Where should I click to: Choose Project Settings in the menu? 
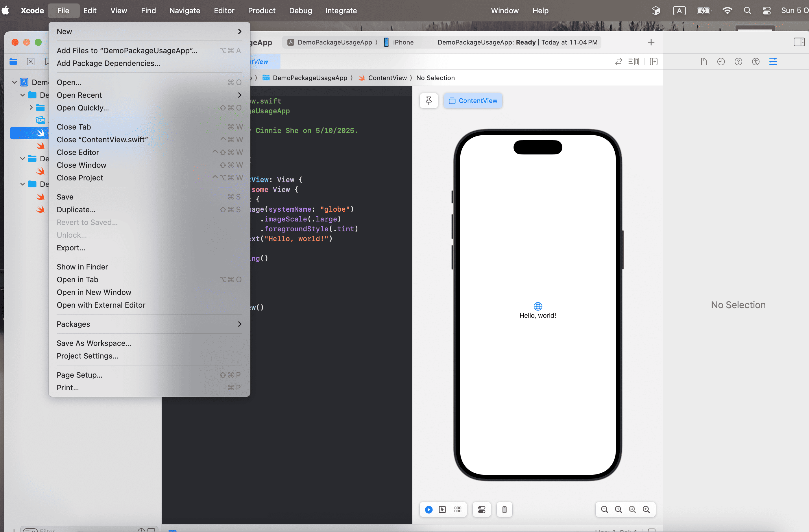click(87, 356)
